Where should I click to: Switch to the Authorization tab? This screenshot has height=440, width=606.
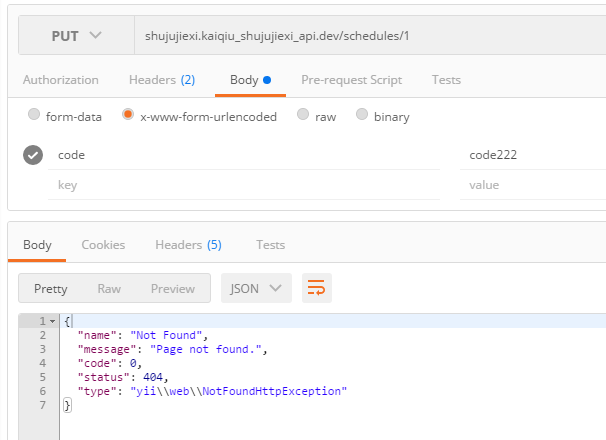(61, 80)
